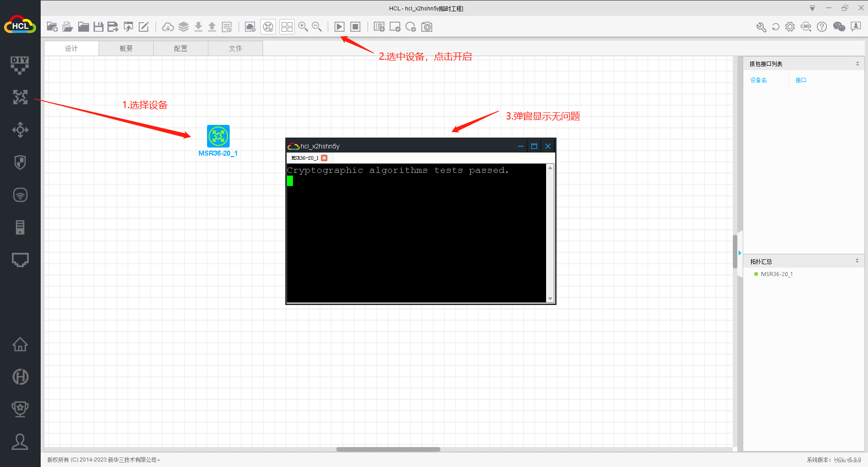Select the server device sidebar icon

pos(20,227)
